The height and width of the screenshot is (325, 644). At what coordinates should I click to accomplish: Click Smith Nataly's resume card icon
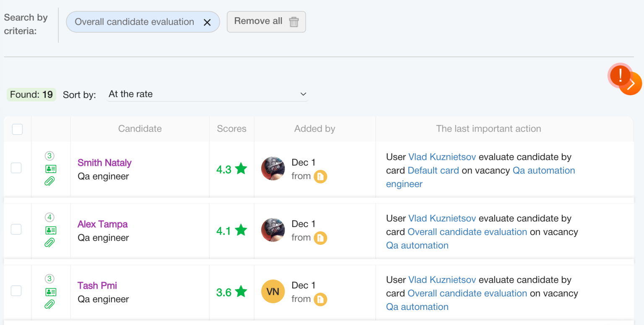pyautogui.click(x=50, y=169)
